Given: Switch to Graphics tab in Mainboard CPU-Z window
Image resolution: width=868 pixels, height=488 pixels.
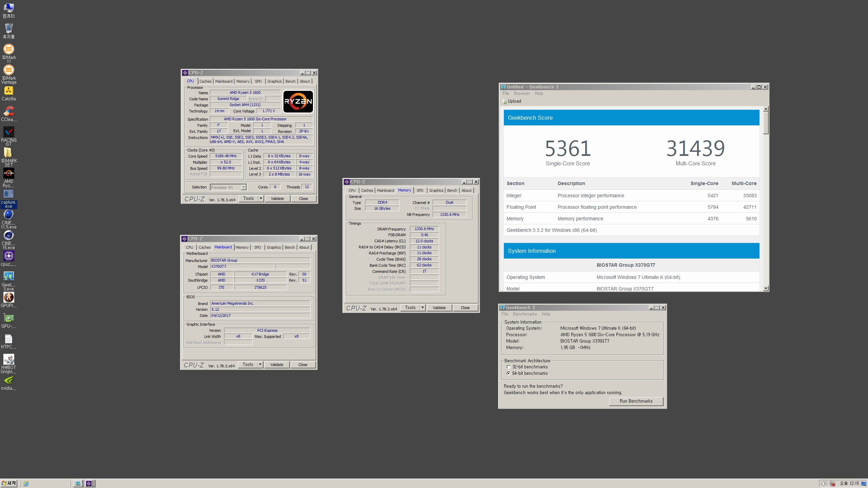Looking at the screenshot, I should pyautogui.click(x=274, y=247).
